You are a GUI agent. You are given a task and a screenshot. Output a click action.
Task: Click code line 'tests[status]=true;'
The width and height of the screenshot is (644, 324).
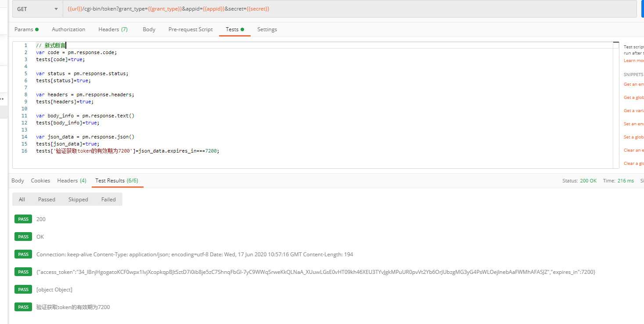(x=63, y=80)
